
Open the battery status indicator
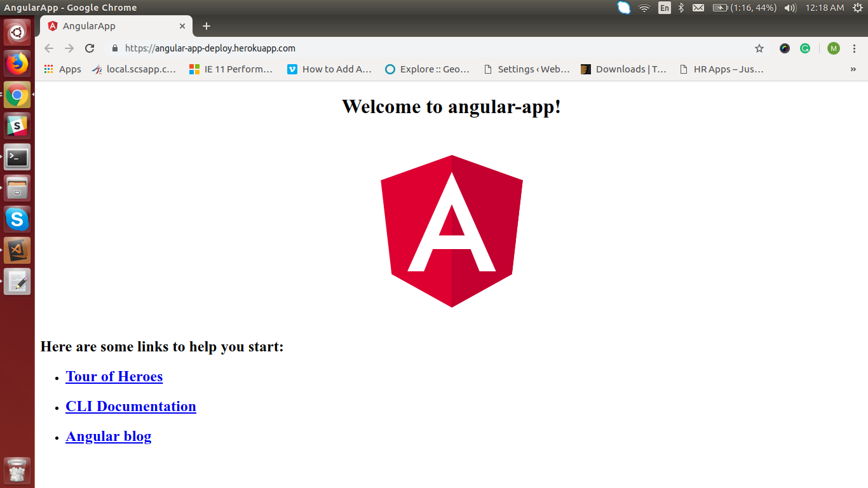(x=745, y=8)
